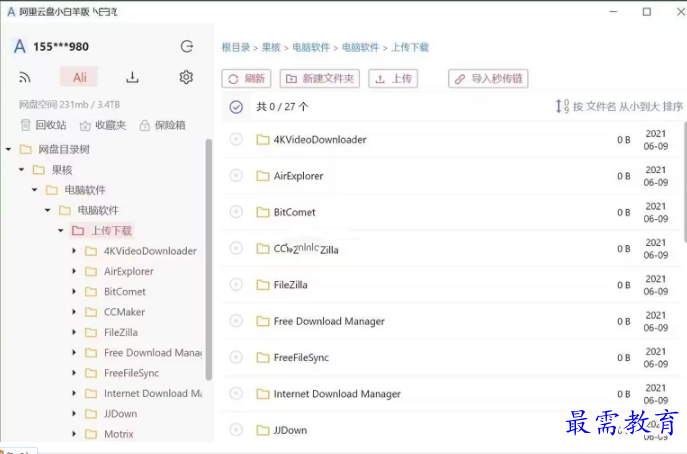Collapse the first 电脑软件 tree node
Viewport: 687px width, 454px height.
point(35,190)
